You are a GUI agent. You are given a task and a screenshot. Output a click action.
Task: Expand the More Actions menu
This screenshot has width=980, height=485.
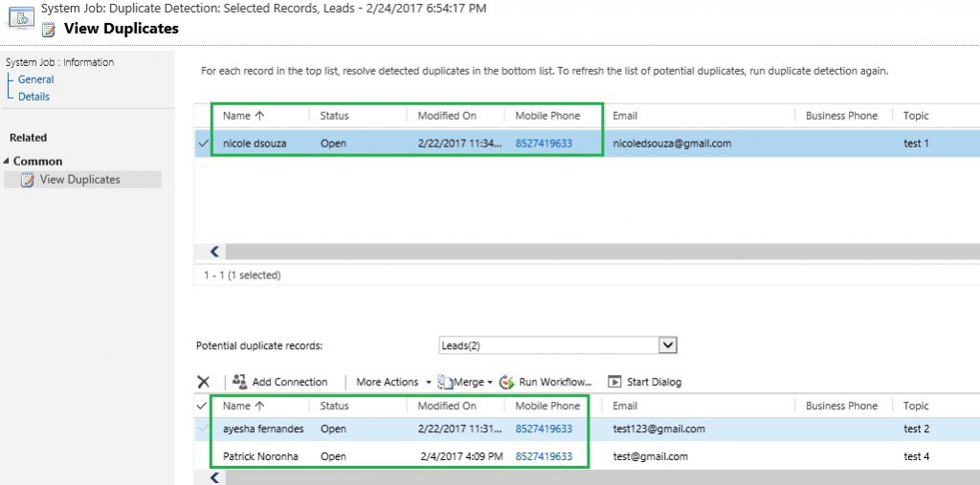pyautogui.click(x=387, y=382)
